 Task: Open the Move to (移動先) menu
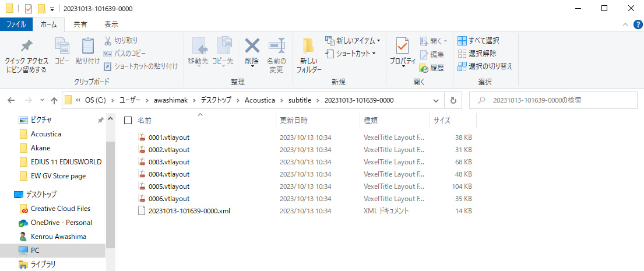coord(198,52)
